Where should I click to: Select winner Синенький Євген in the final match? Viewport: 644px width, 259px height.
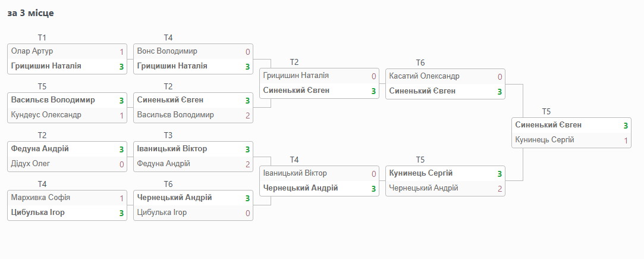[548, 125]
